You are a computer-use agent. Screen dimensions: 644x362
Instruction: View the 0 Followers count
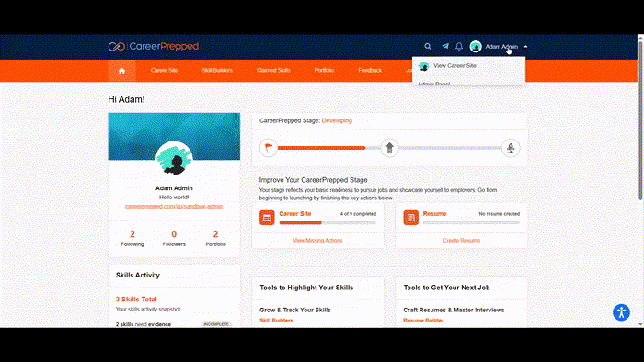click(174, 238)
